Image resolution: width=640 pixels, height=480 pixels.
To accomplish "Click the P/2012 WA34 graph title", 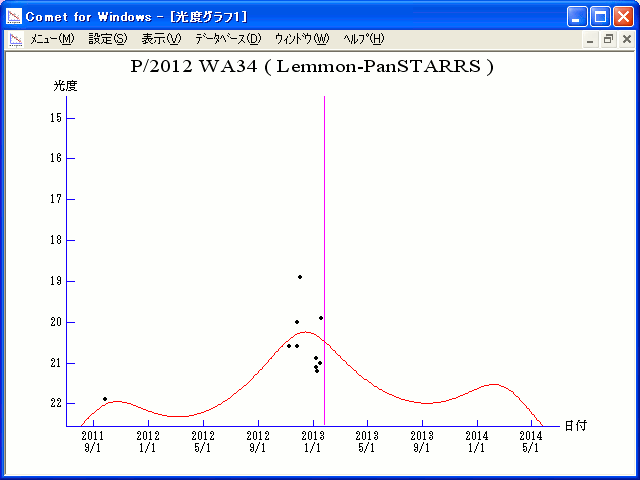I will tap(312, 67).
